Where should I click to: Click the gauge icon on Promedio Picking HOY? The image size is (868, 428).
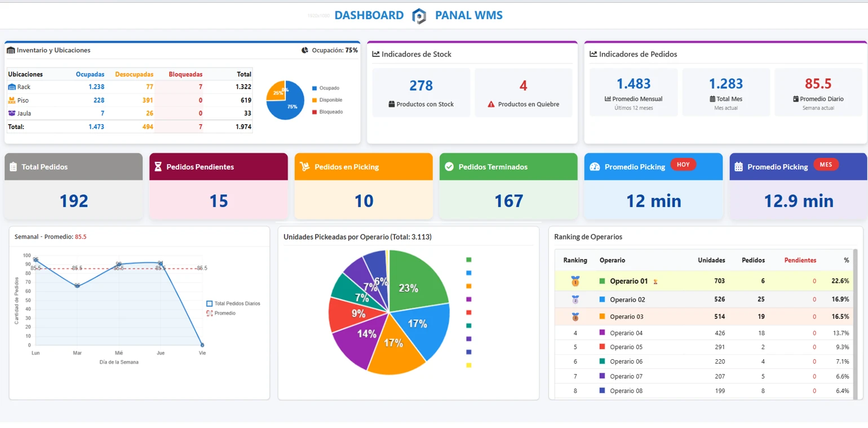(595, 167)
